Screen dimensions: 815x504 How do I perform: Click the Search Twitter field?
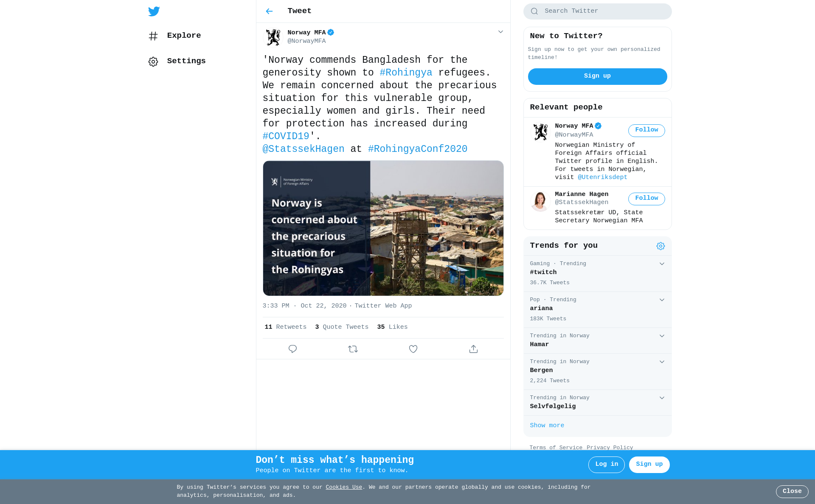[x=597, y=11]
